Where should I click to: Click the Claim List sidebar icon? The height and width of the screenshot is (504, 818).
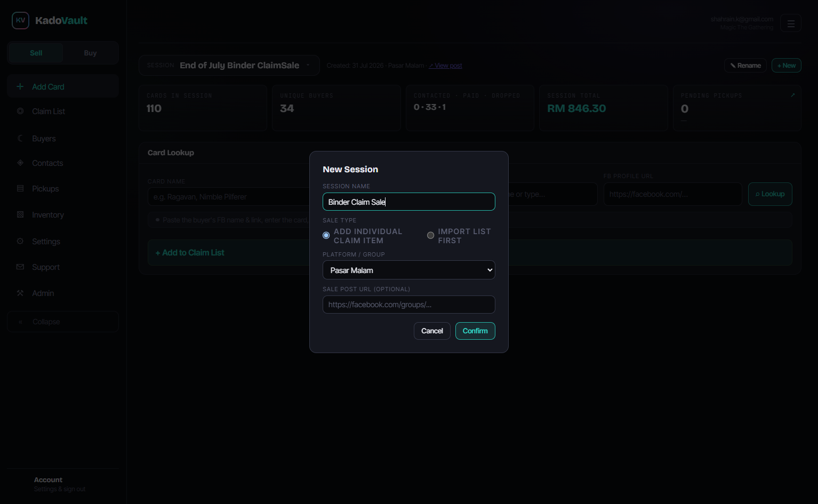20,111
